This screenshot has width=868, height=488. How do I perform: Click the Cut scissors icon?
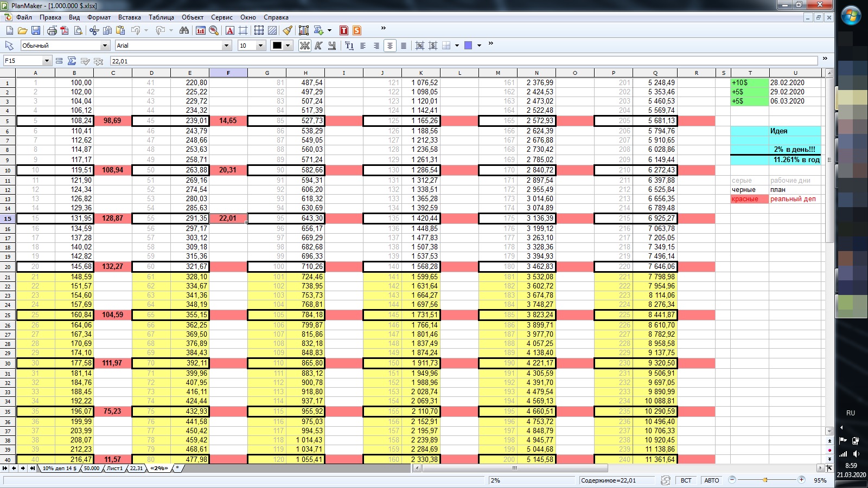click(x=94, y=31)
